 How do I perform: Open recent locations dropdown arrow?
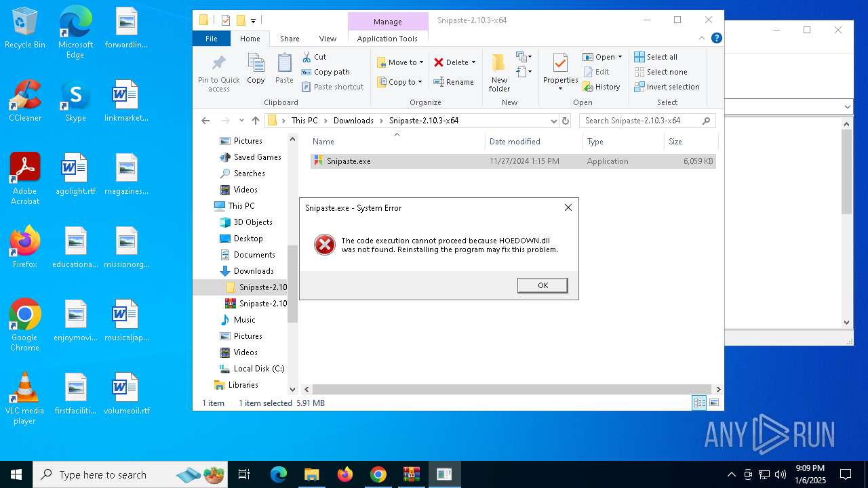[241, 121]
